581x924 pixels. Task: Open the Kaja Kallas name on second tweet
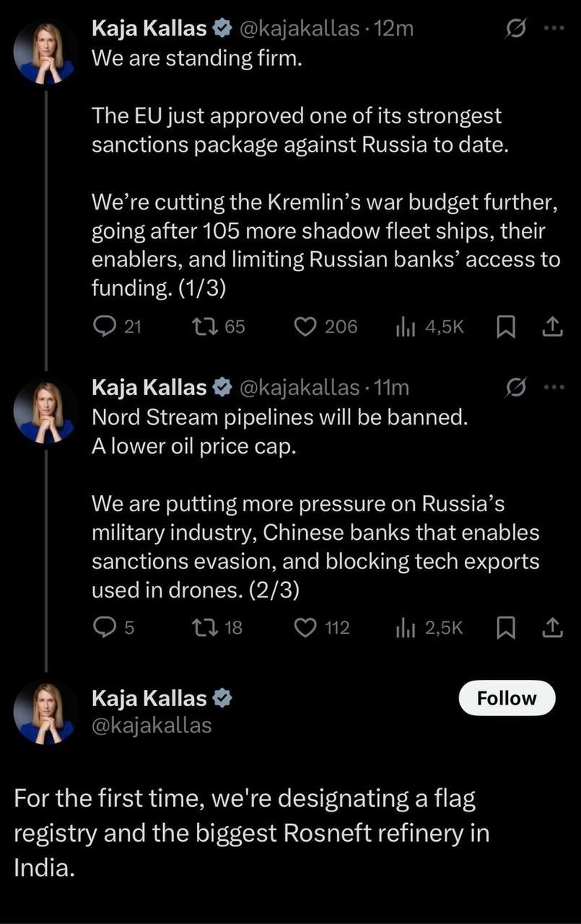click(149, 387)
